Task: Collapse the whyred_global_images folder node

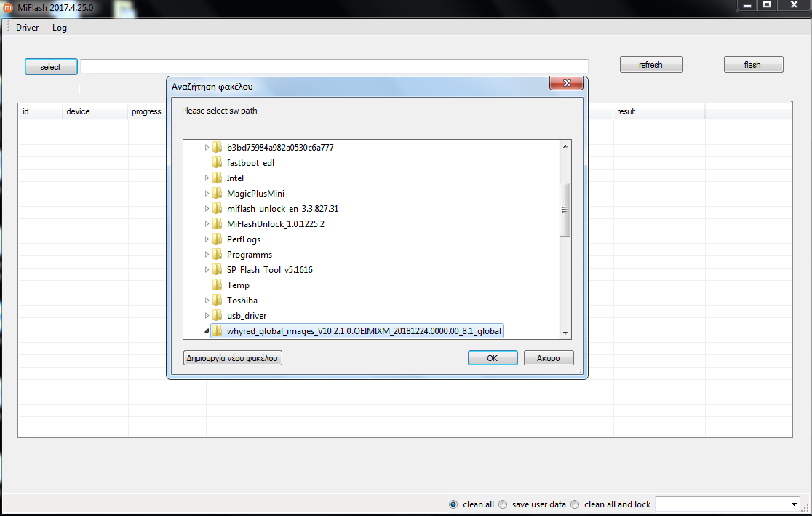Action: [207, 330]
